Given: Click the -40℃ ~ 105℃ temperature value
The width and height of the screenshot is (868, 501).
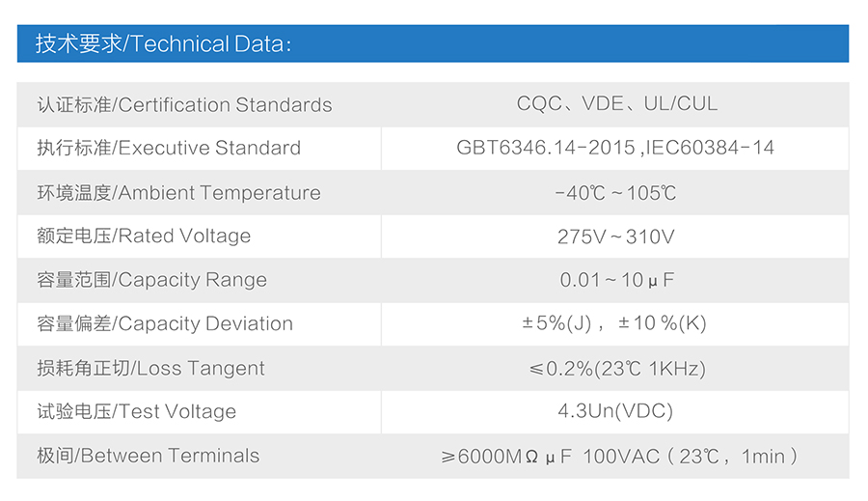Looking at the screenshot, I should pyautogui.click(x=615, y=193).
